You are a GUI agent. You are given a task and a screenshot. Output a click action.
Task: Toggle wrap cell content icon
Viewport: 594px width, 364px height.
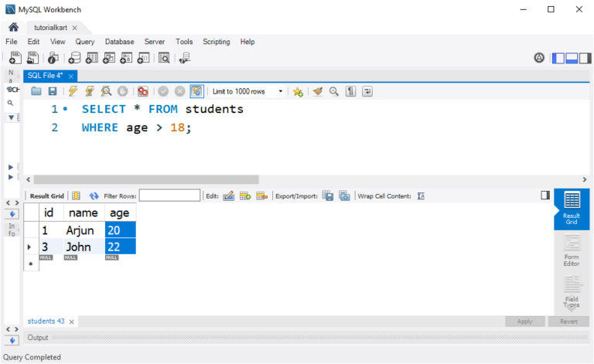[x=421, y=196]
